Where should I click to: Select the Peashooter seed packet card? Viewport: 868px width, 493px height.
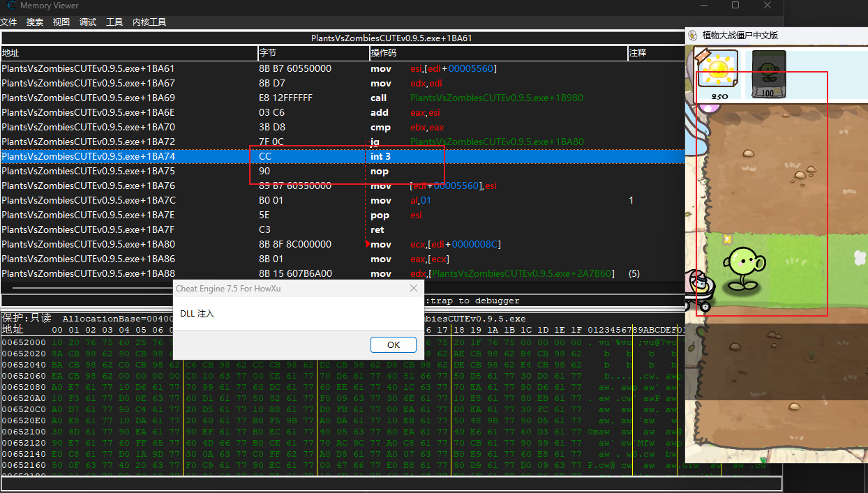click(768, 74)
